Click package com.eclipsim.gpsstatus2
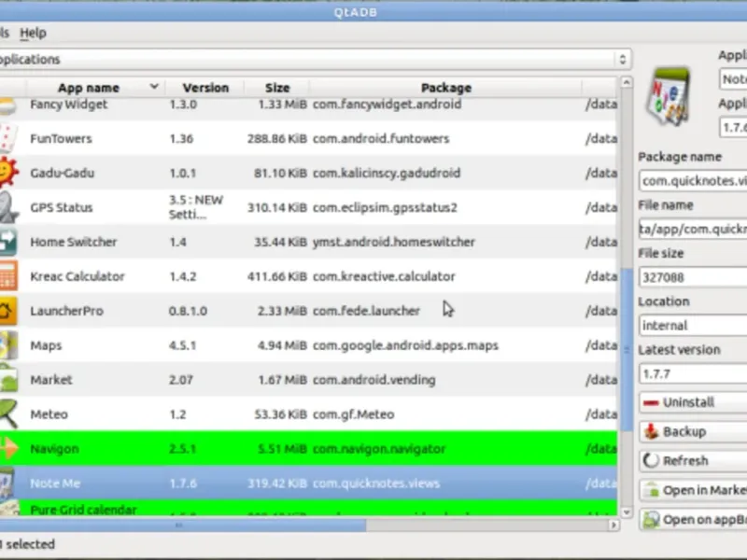The image size is (747, 560). 385,207
